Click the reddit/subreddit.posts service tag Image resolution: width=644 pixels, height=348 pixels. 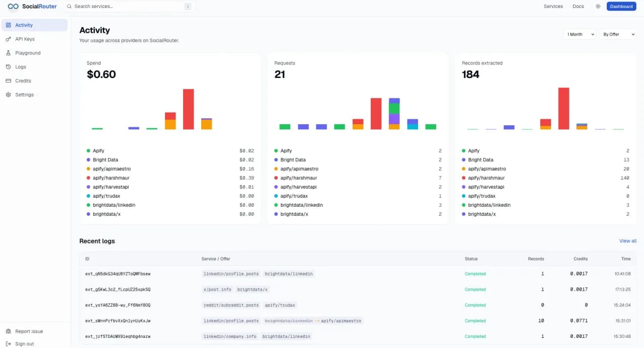tap(231, 305)
